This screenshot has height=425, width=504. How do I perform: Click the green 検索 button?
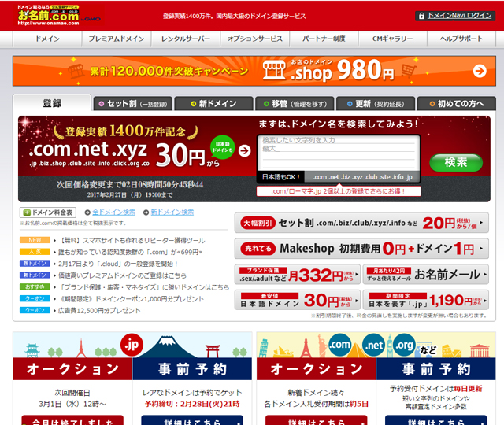point(456,162)
